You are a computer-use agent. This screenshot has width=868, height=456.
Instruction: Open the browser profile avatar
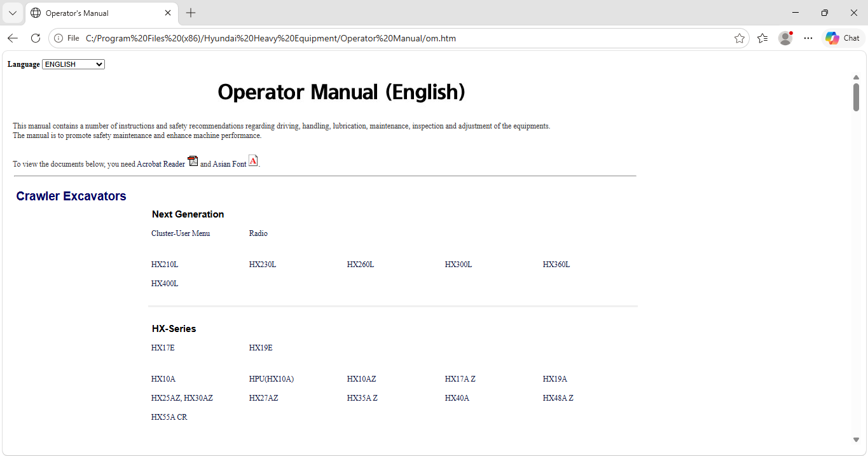tap(785, 38)
